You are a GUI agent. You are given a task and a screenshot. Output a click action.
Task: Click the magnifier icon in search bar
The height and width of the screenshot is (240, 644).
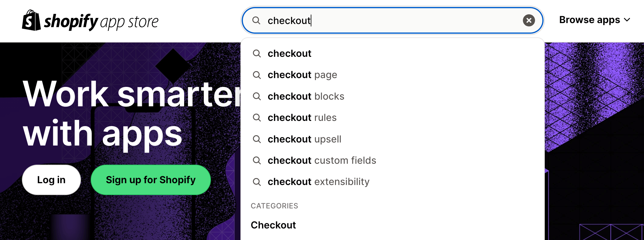point(256,20)
